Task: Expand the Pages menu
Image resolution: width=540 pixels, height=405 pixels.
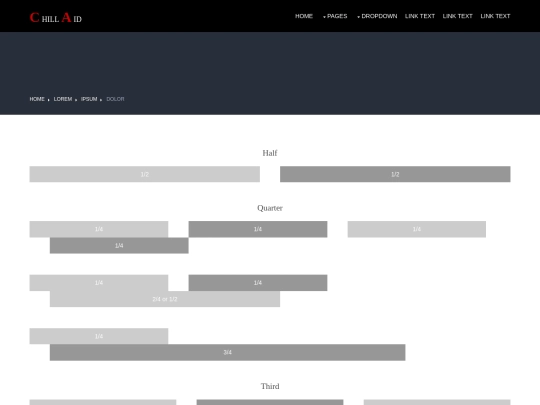Action: coord(335,16)
